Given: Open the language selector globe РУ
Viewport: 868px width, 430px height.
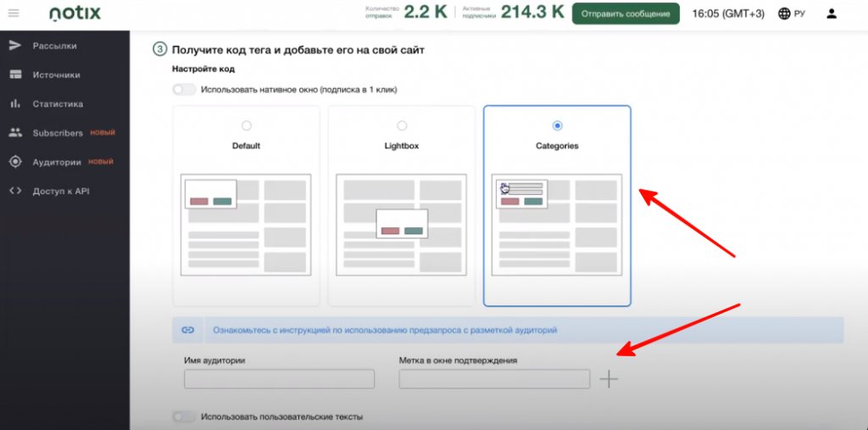Looking at the screenshot, I should click(x=792, y=14).
